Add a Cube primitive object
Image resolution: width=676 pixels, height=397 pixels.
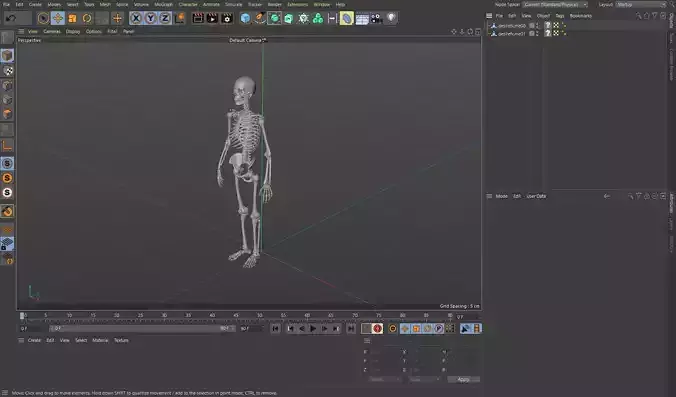tap(245, 18)
